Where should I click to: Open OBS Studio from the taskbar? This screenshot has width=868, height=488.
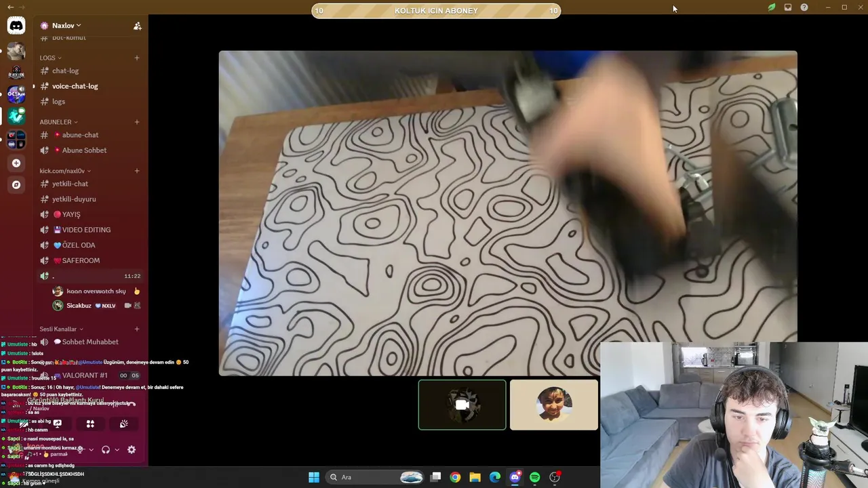(x=555, y=477)
